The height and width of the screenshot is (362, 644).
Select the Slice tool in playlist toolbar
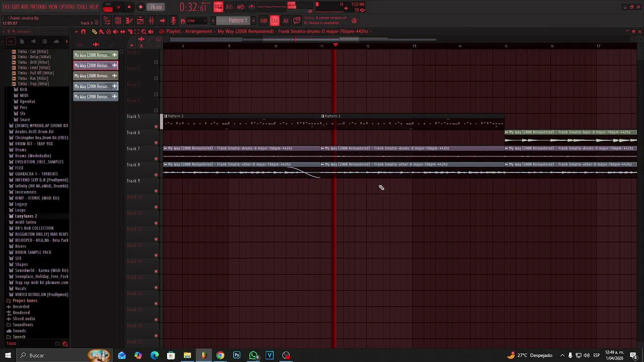[130, 31]
